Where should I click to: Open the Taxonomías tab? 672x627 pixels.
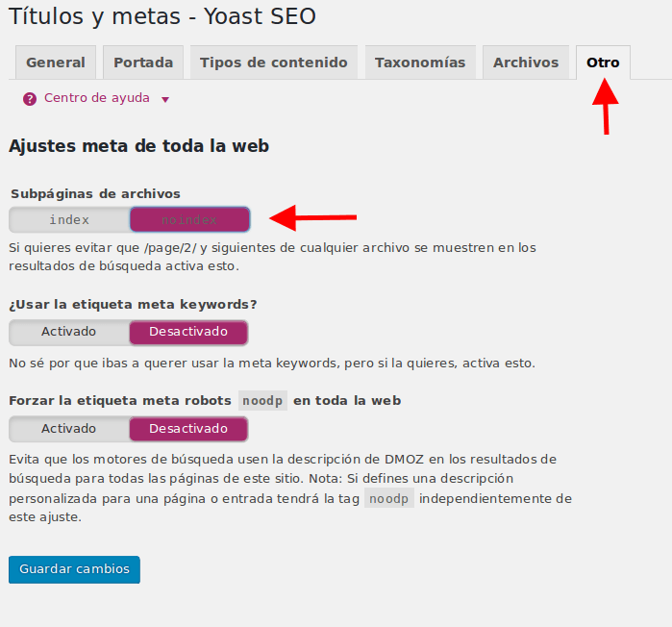point(420,63)
